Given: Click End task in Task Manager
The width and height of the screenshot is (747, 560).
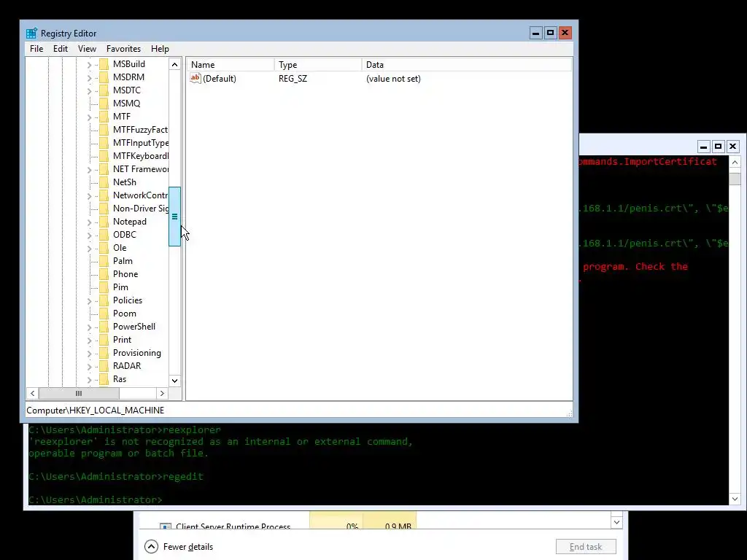Looking at the screenshot, I should (586, 547).
